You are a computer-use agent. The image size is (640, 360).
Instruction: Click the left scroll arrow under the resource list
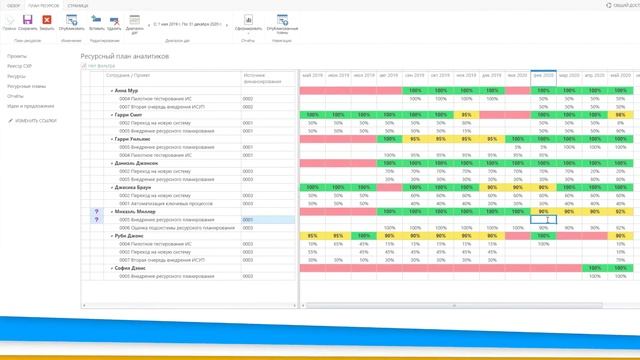click(84, 305)
